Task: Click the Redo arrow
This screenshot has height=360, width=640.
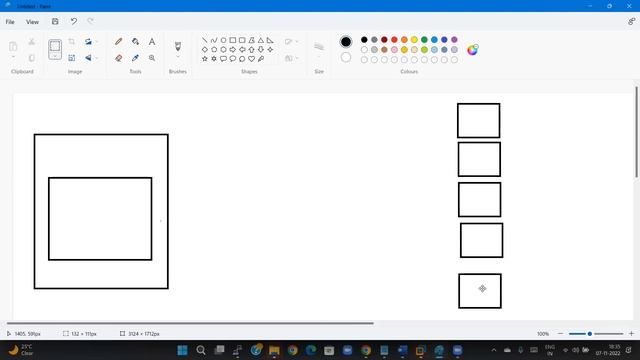Action: point(90,21)
